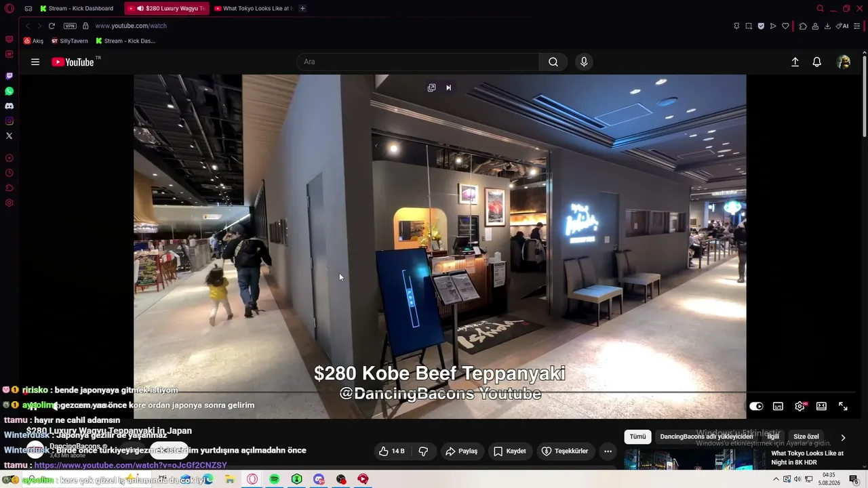
Task: Click the address bar URL
Action: coord(131,26)
